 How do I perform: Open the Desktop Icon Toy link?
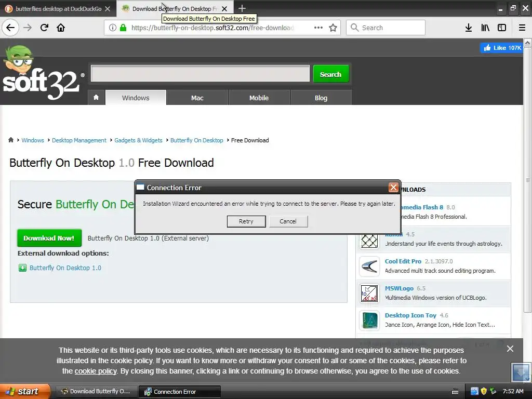click(x=410, y=315)
